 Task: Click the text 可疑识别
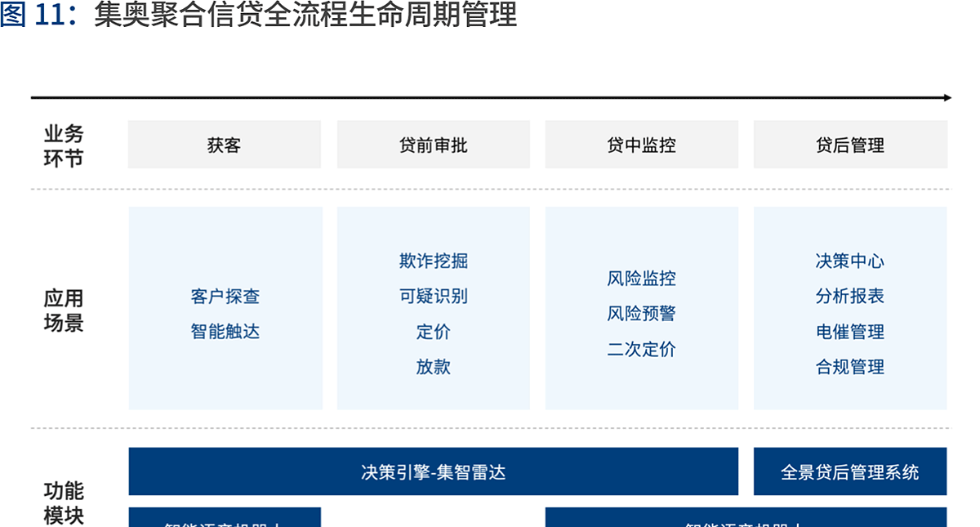coord(434,297)
